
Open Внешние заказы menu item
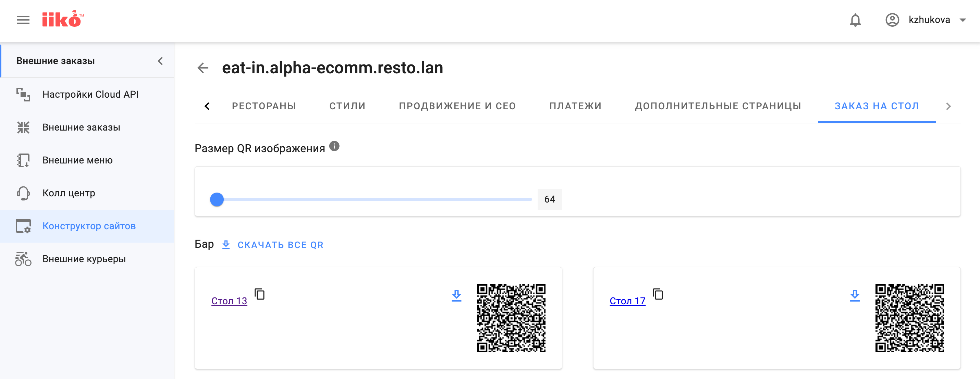tap(87, 127)
